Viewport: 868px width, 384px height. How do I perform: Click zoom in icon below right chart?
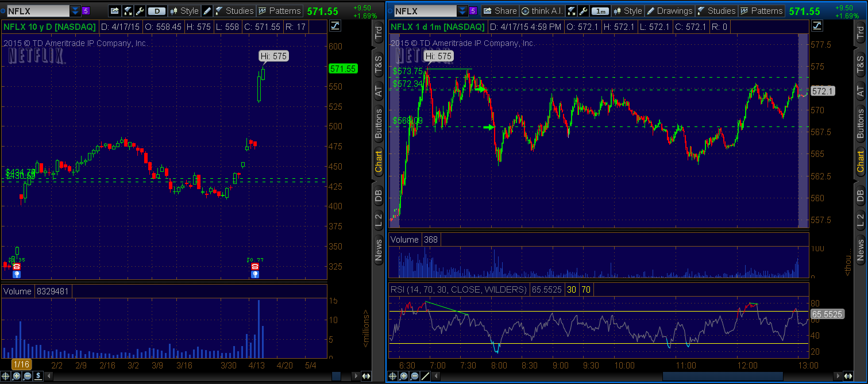click(404, 376)
